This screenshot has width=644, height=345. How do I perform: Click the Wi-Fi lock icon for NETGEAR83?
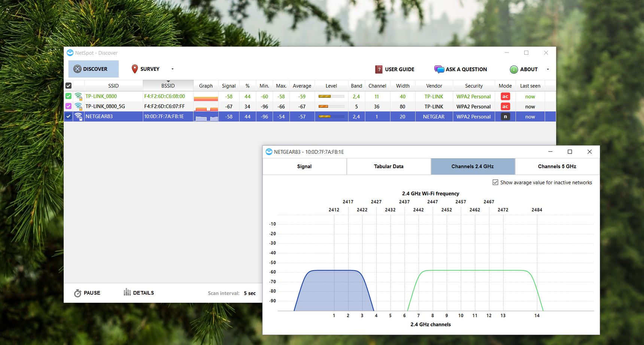coord(78,116)
